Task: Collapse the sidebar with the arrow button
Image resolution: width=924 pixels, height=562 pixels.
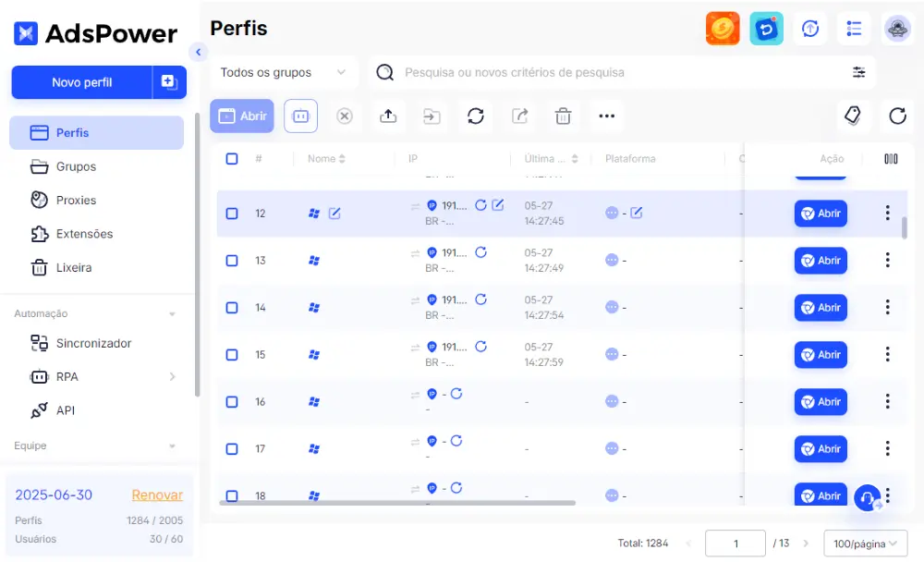Action: pos(199,52)
